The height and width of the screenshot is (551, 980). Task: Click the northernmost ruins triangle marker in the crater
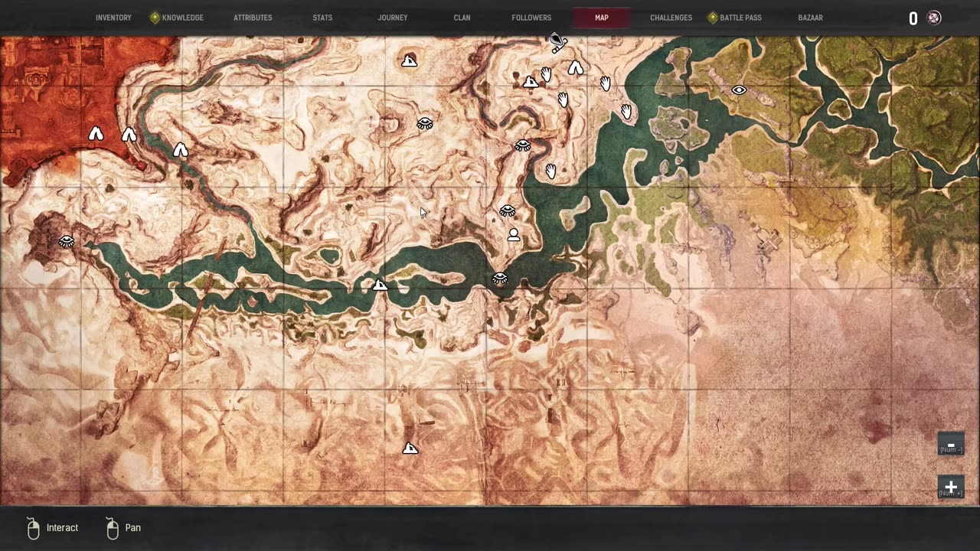[x=410, y=60]
